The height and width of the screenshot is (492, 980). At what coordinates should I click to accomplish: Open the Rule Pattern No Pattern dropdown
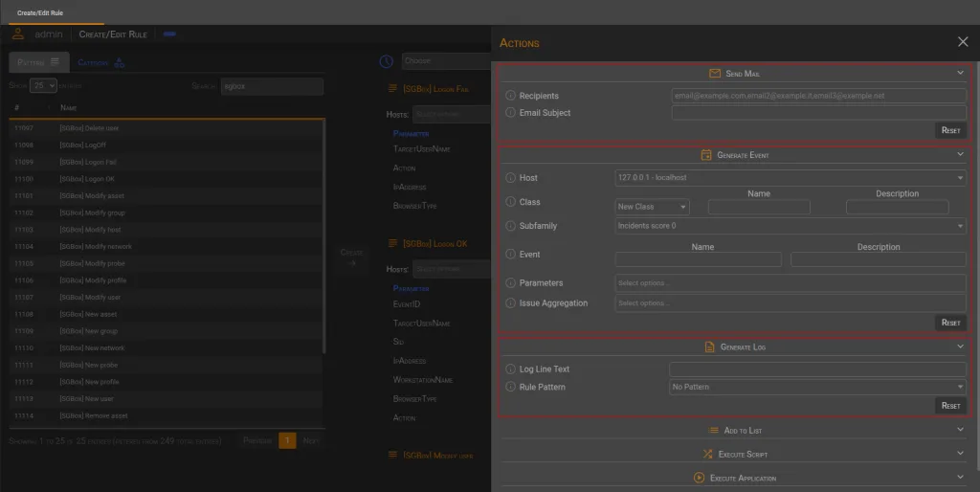(x=817, y=387)
